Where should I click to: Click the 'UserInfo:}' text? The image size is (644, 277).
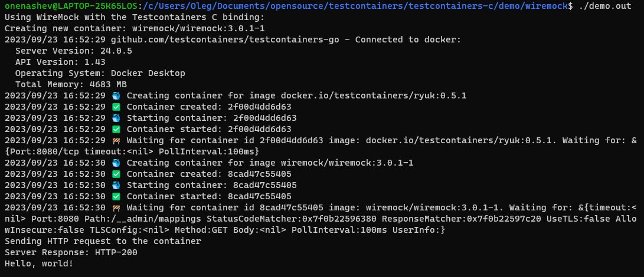(419, 230)
